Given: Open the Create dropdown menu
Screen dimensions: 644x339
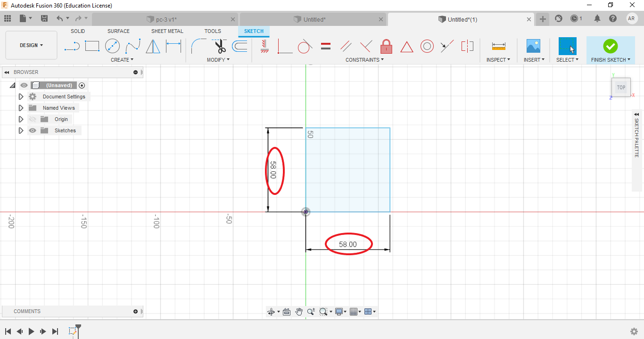Looking at the screenshot, I should coord(122,60).
